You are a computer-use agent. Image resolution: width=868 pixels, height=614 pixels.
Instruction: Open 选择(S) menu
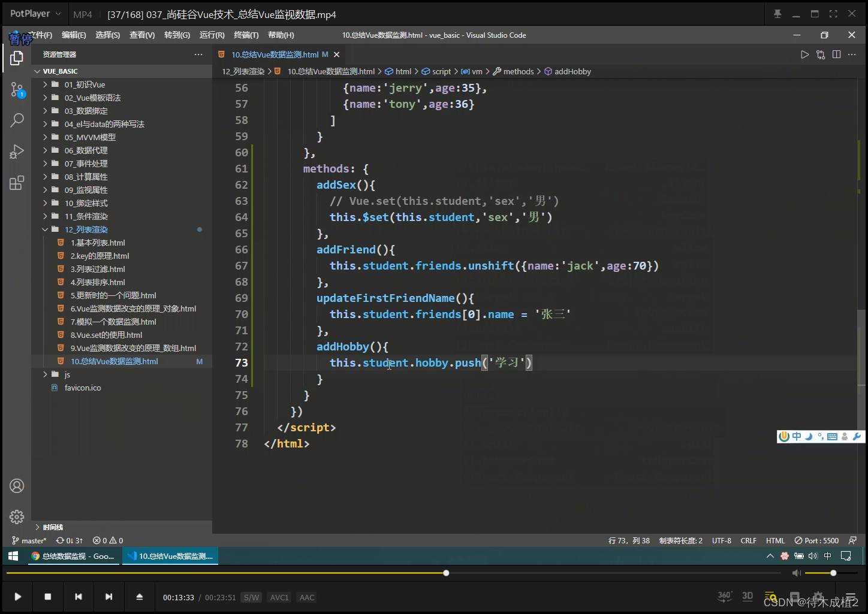(108, 35)
